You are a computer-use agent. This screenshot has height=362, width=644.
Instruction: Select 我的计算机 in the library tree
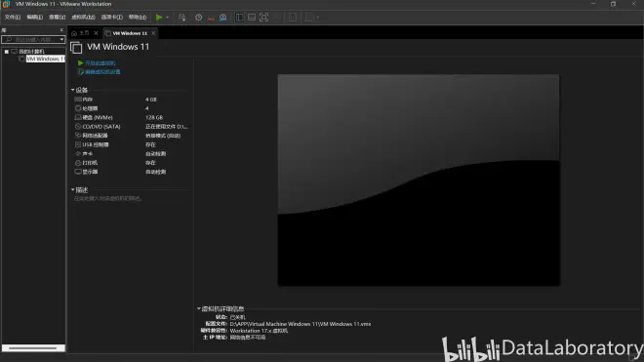31,52
